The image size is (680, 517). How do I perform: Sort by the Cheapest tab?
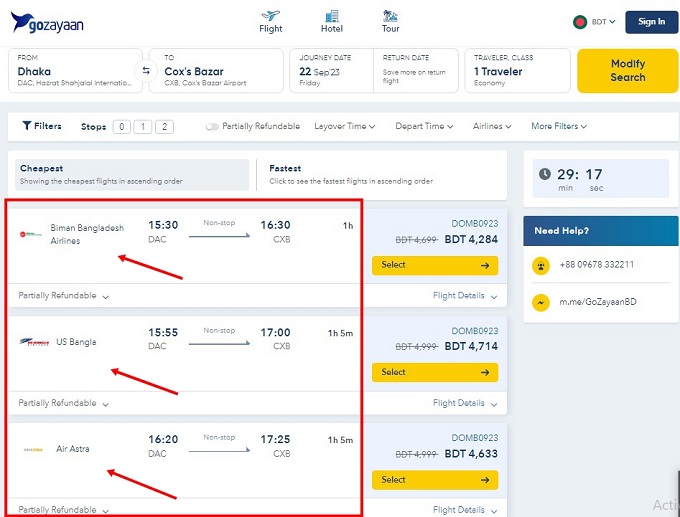[132, 174]
